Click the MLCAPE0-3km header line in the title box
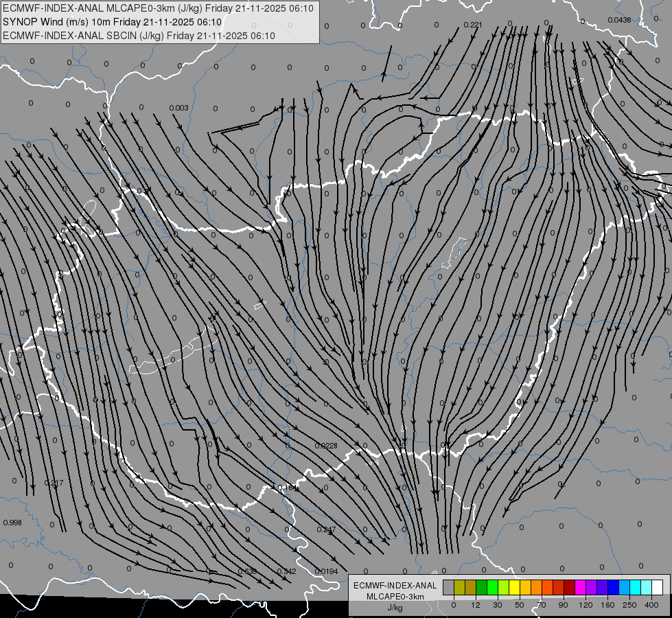The image size is (672, 618). pos(158,8)
